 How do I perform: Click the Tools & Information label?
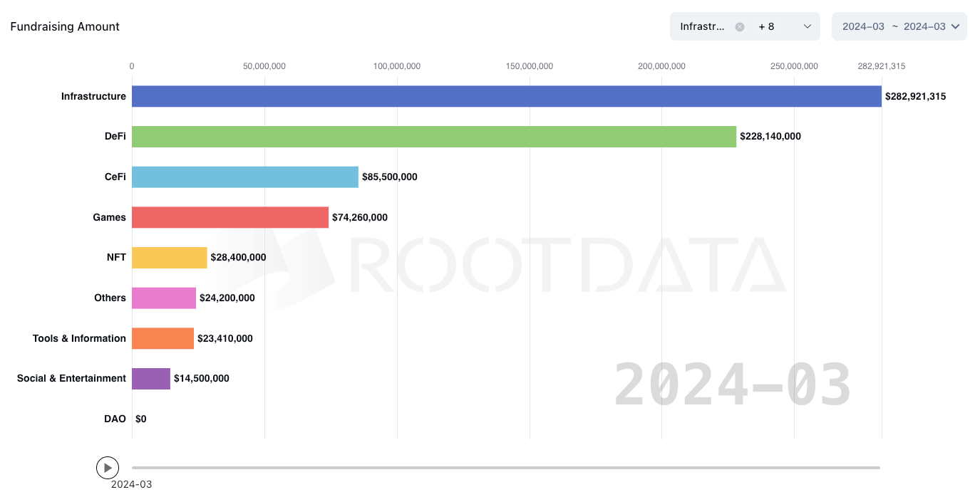79,338
